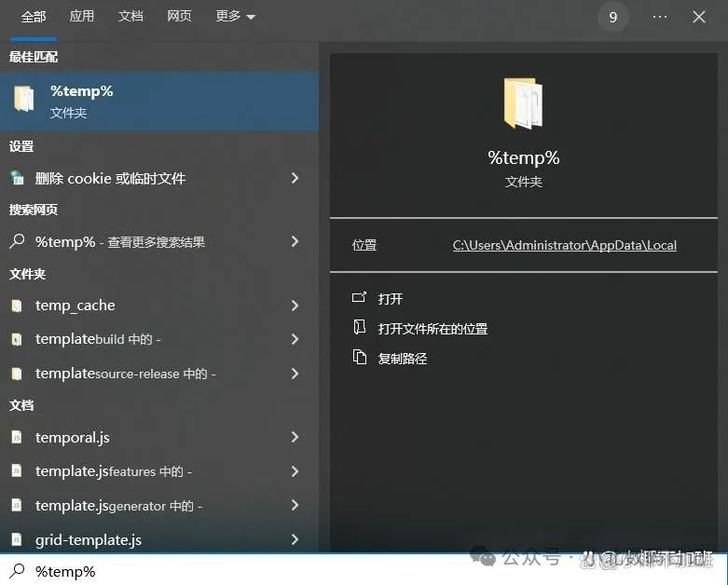Click the magnifier icon beside web result

pos(17,240)
